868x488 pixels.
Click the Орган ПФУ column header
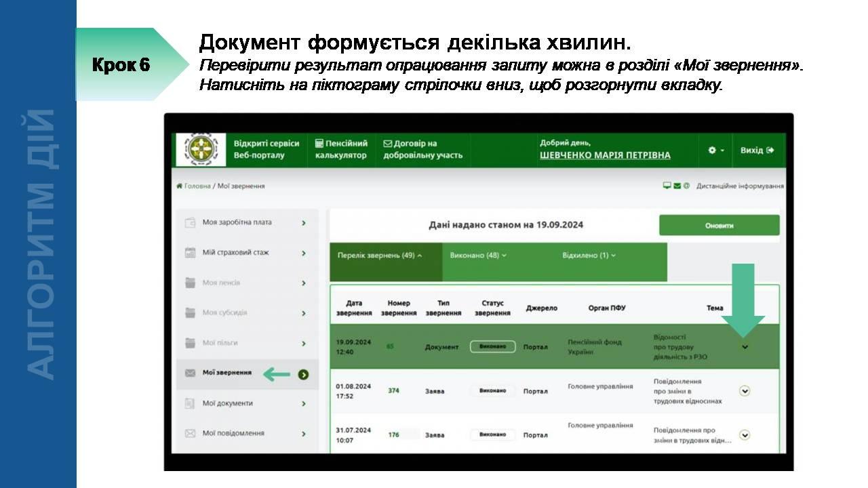click(x=607, y=308)
